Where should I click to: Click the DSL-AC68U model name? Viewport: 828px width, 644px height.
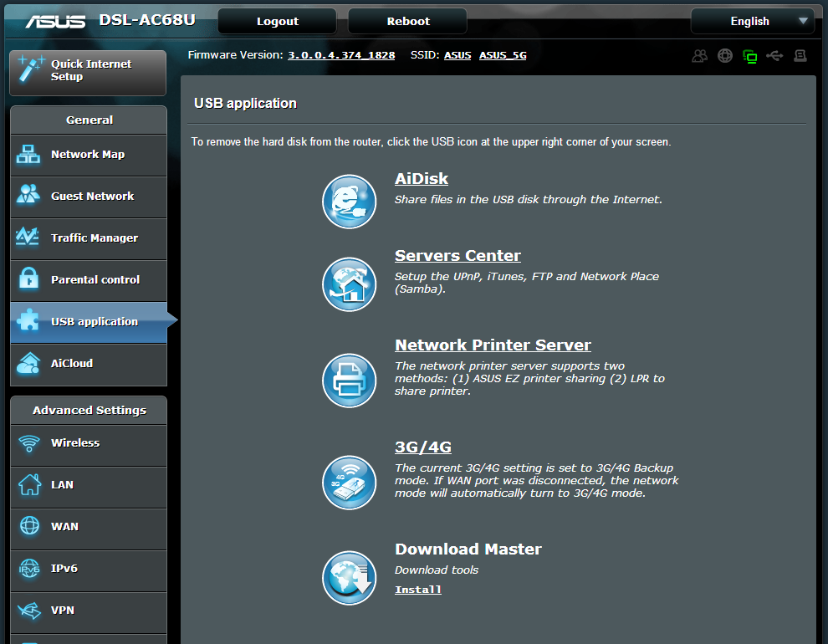coord(147,20)
